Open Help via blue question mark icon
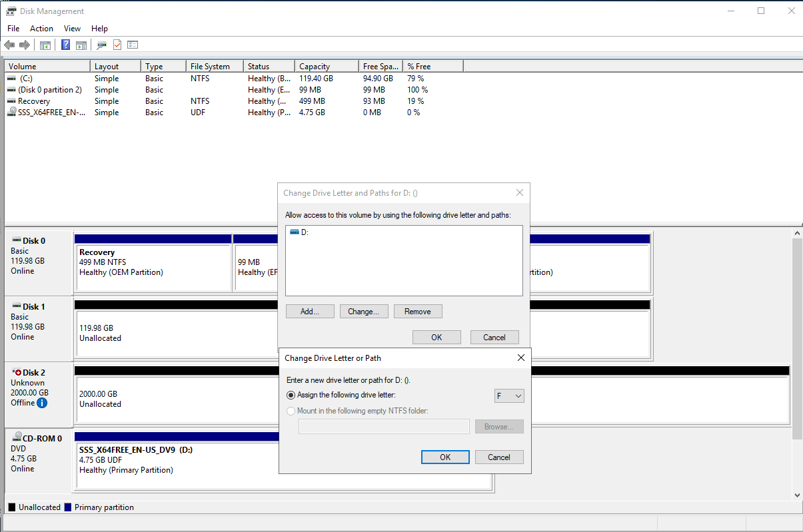The image size is (803, 532). click(x=66, y=45)
